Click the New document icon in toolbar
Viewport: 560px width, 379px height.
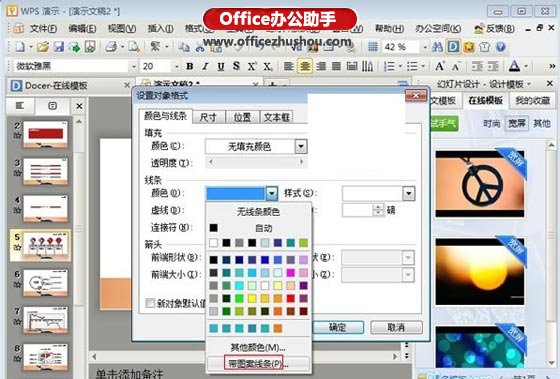(x=20, y=47)
